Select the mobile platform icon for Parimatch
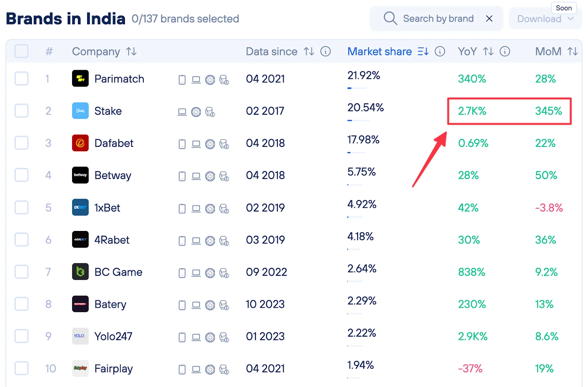Viewport: 588px width, 387px height. 182,79
